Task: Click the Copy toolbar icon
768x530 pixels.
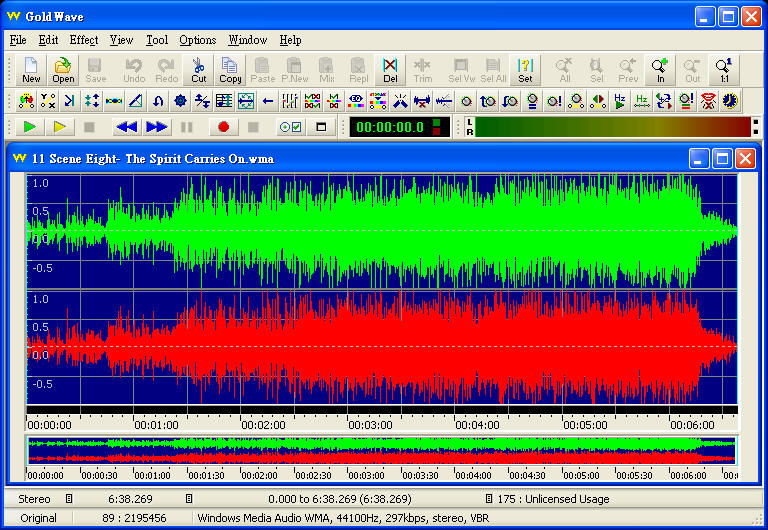Action: 230,70
